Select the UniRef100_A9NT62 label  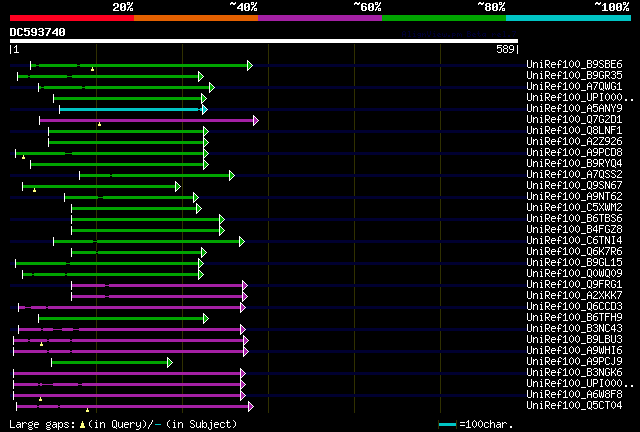coord(574,196)
